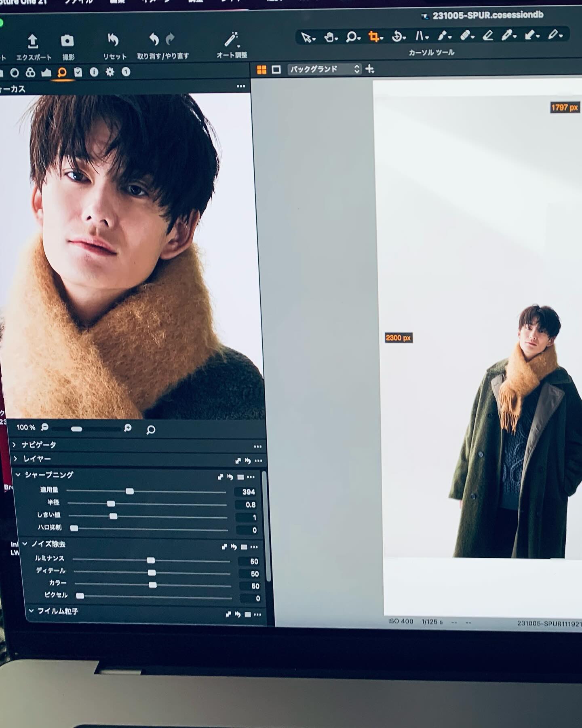The image size is (582, 728).
Task: Click the plus icon to add layer
Action: [369, 69]
